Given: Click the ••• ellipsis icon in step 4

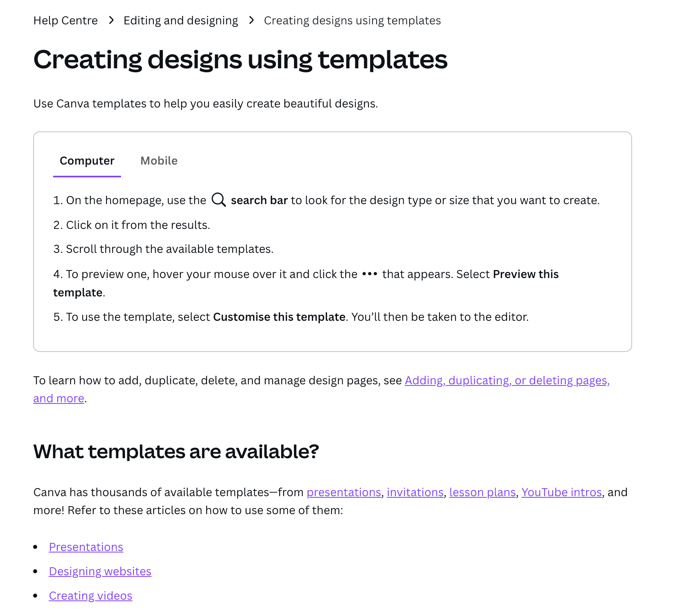Looking at the screenshot, I should 369,274.
